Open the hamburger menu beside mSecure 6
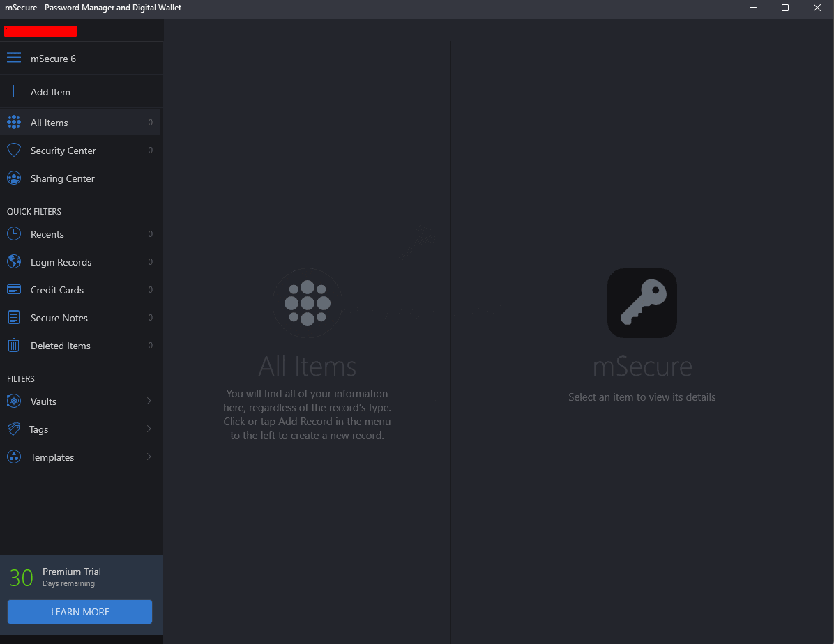Image resolution: width=834 pixels, height=644 pixels. 14,58
